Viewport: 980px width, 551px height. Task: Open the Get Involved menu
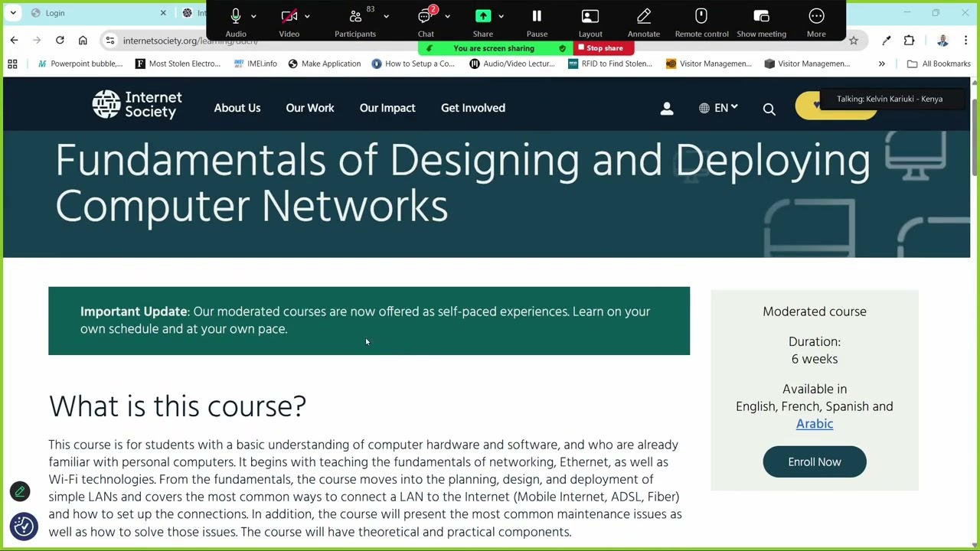point(473,108)
